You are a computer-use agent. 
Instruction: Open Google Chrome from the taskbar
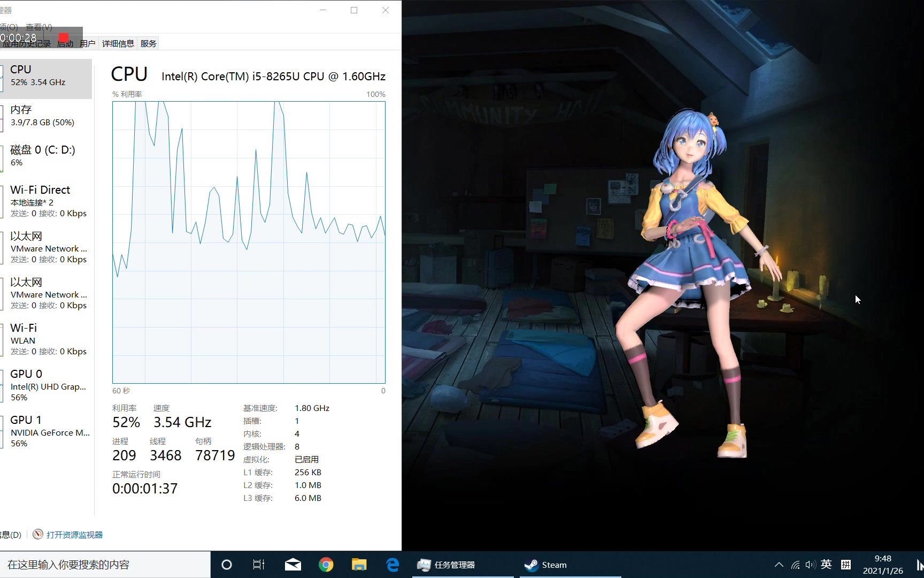pyautogui.click(x=326, y=565)
